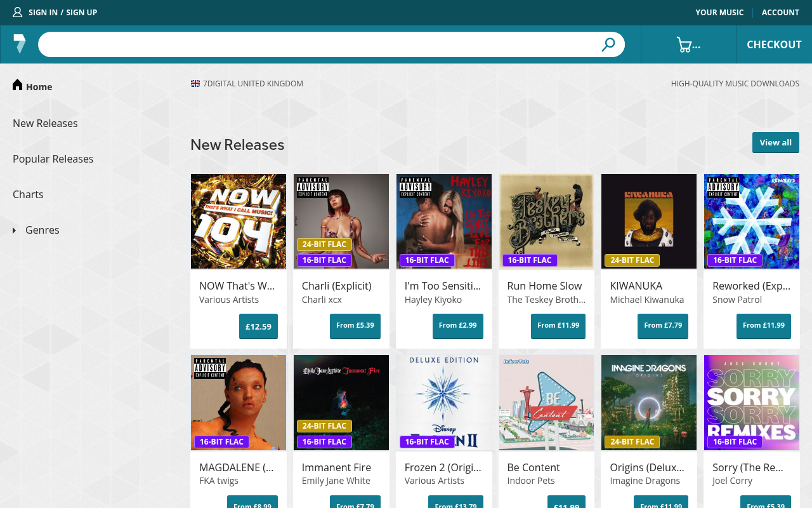The image size is (812, 508).
Task: Click the From £2.99 price button
Action: (458, 326)
